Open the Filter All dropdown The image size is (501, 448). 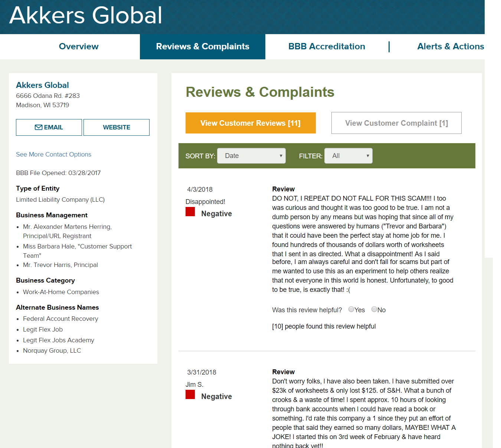(348, 156)
